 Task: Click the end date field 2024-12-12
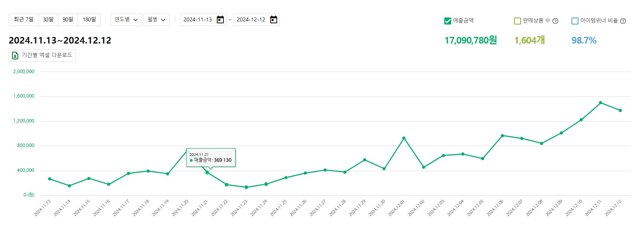coord(251,20)
